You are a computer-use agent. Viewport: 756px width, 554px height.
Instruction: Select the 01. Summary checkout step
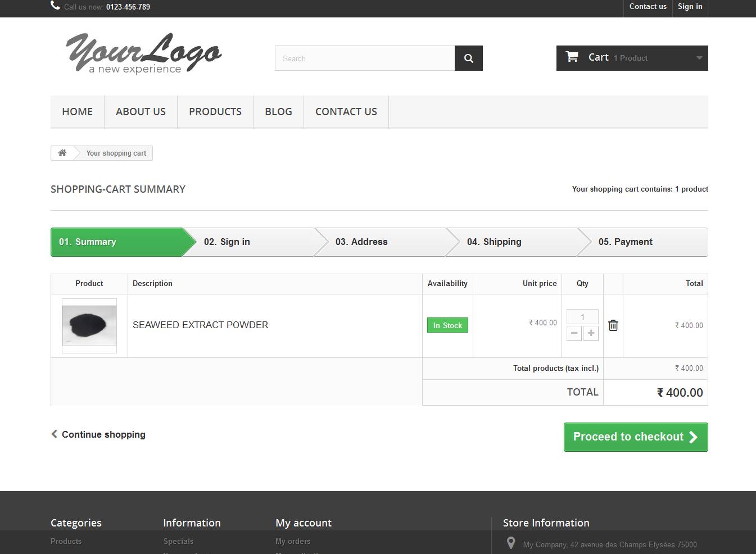112,242
